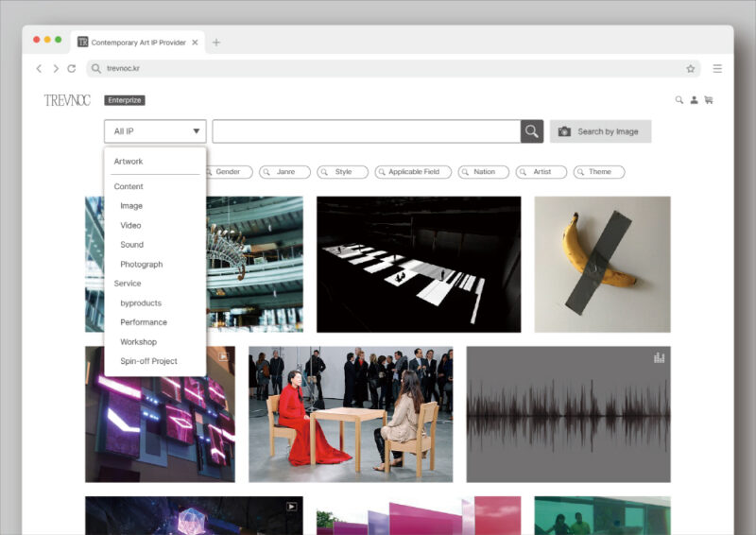This screenshot has height=535, width=756.
Task: Open the glowing crystal video thumbnail
Action: (195, 515)
